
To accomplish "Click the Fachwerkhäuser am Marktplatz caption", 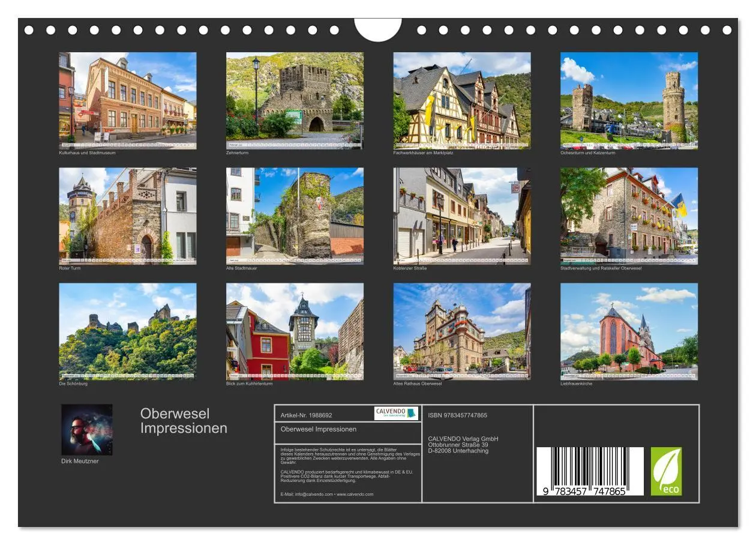I will point(423,152).
